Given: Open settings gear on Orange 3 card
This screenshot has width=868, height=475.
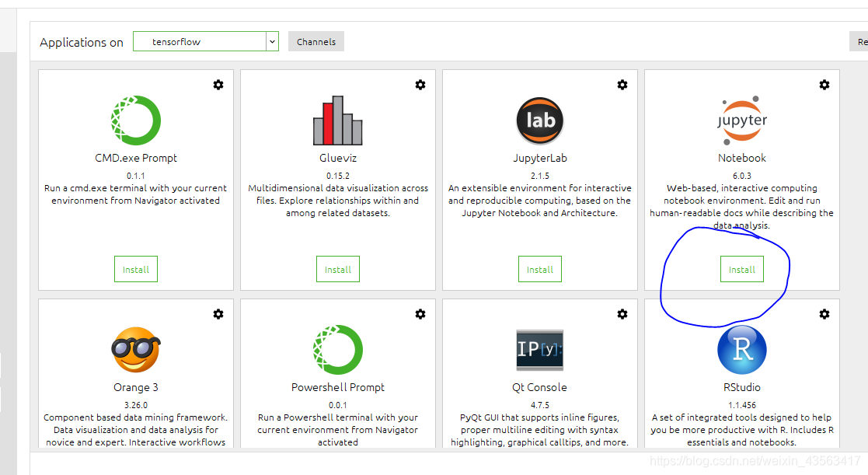Looking at the screenshot, I should coord(218,314).
